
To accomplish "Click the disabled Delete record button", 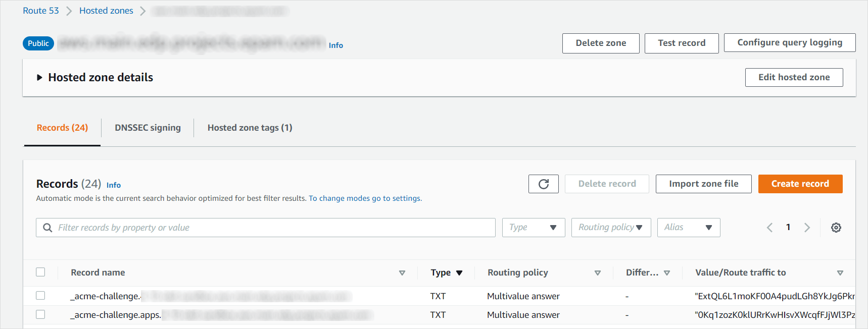I will point(607,184).
